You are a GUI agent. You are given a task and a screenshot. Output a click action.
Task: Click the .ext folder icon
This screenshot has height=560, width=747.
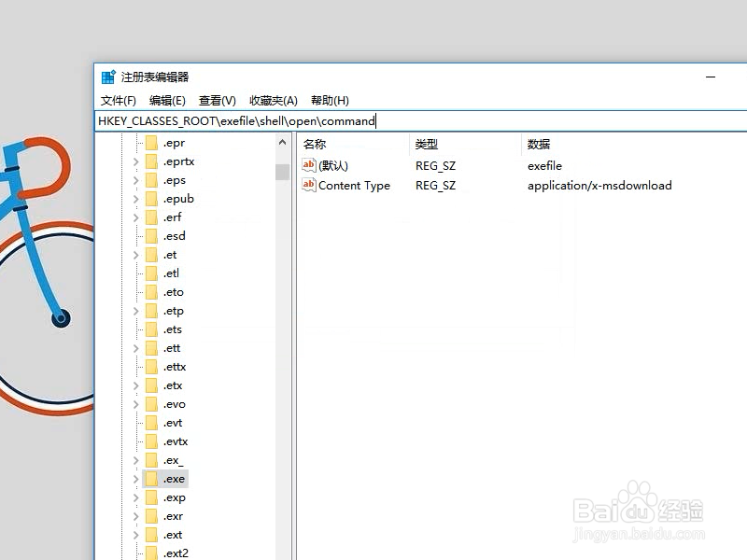pos(151,535)
